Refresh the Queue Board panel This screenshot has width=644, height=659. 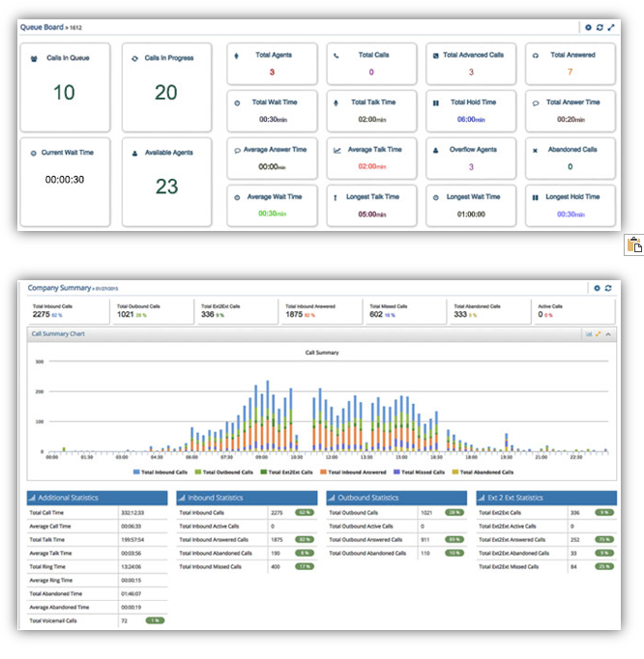pos(600,27)
